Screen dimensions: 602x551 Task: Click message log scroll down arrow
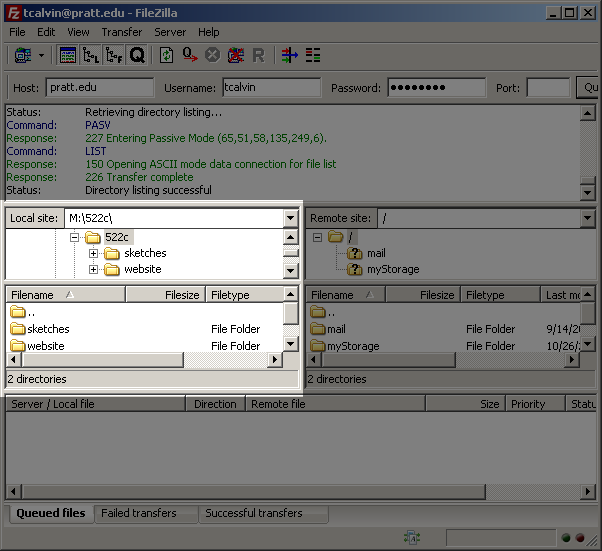tap(587, 192)
